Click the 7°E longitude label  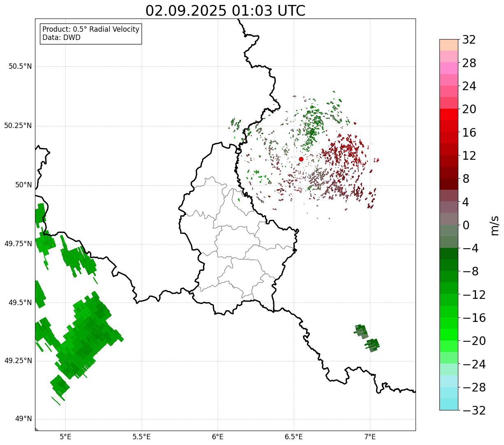coord(370,436)
